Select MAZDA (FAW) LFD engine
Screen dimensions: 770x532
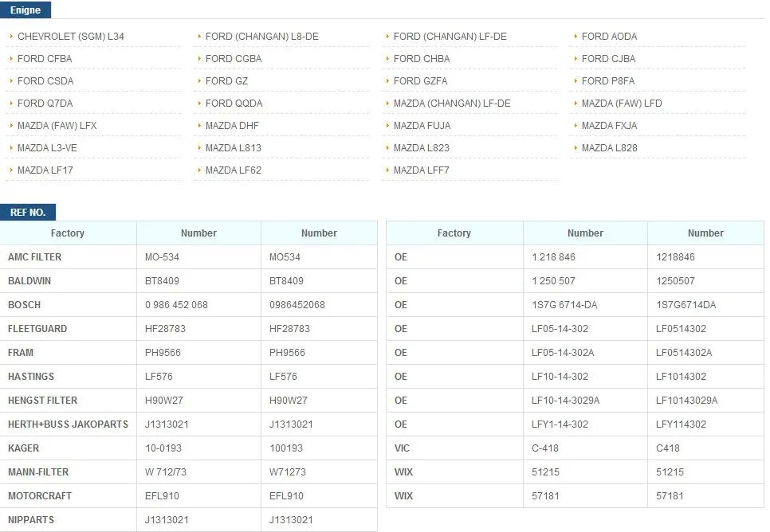pos(622,104)
